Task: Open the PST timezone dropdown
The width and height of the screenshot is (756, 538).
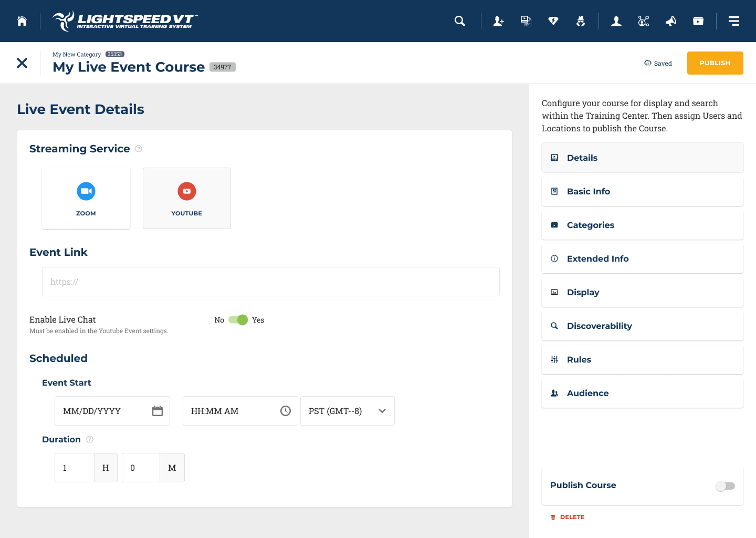Action: (x=347, y=411)
